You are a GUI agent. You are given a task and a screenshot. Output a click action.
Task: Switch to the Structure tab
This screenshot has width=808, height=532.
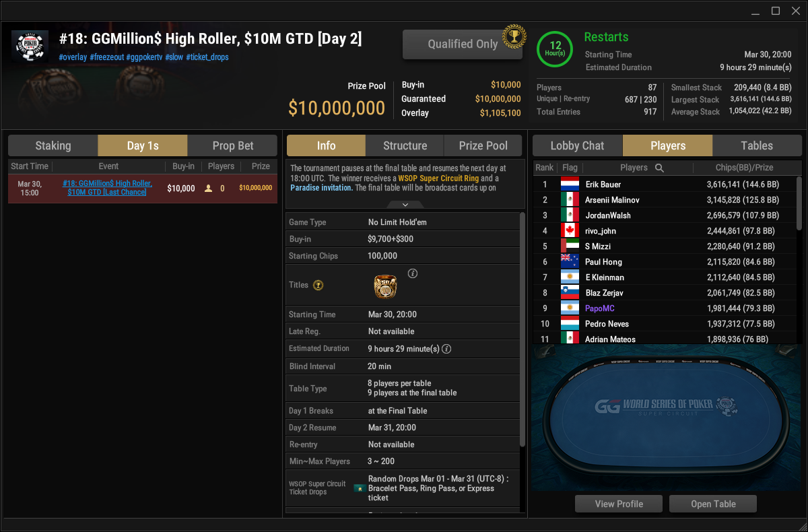[x=405, y=145]
